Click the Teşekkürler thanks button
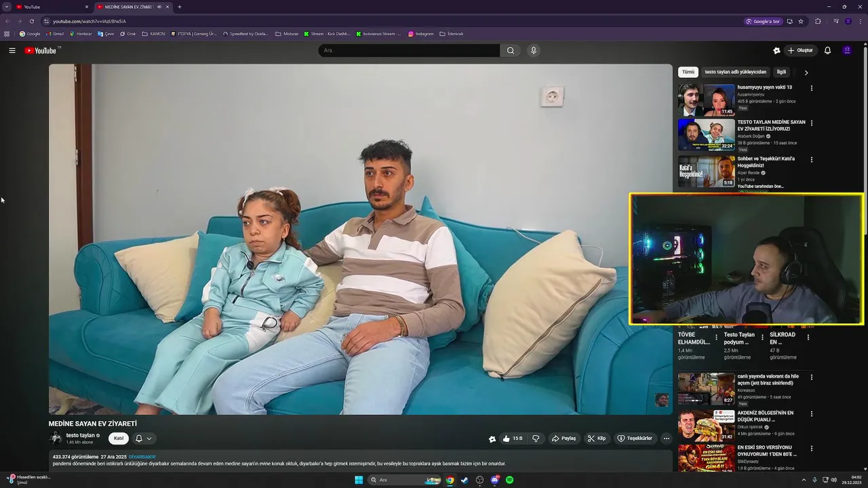This screenshot has height=488, width=868. click(x=635, y=439)
